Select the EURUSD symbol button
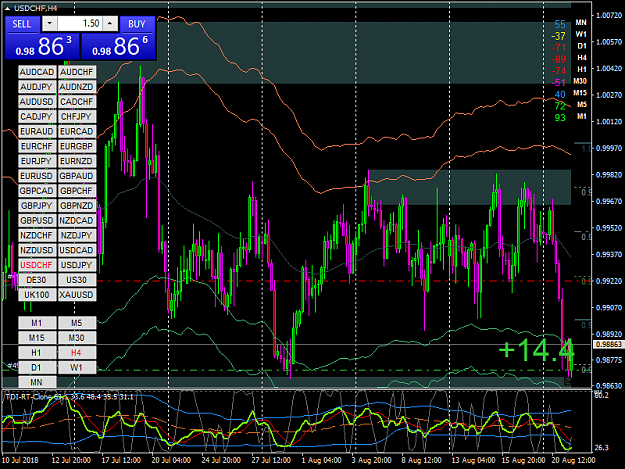This screenshot has width=625, height=469. pyautogui.click(x=37, y=176)
